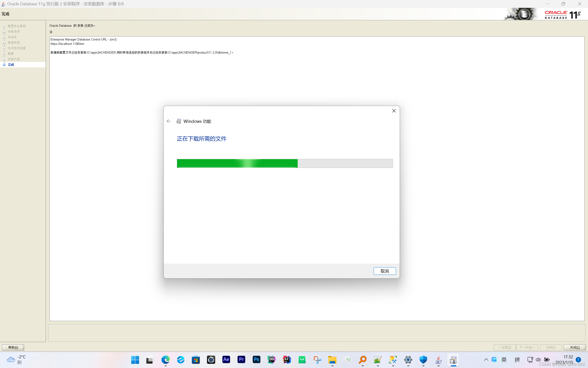Click the blue face tray app icon

coord(494,359)
